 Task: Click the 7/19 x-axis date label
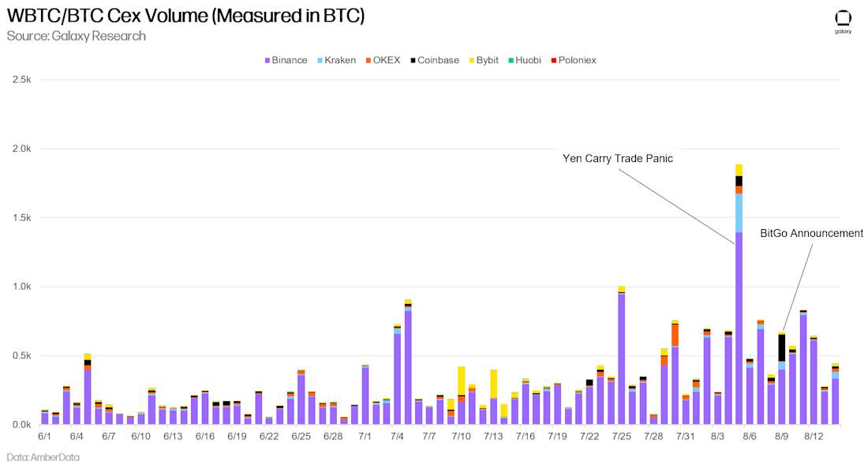(557, 436)
